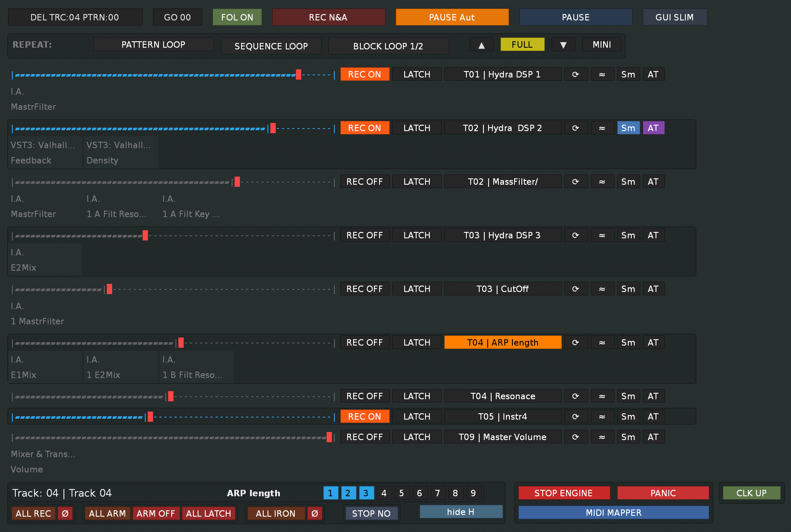Viewport: 791px width, 532px height.
Task: Click the STOP ENGINE button
Action: click(564, 493)
